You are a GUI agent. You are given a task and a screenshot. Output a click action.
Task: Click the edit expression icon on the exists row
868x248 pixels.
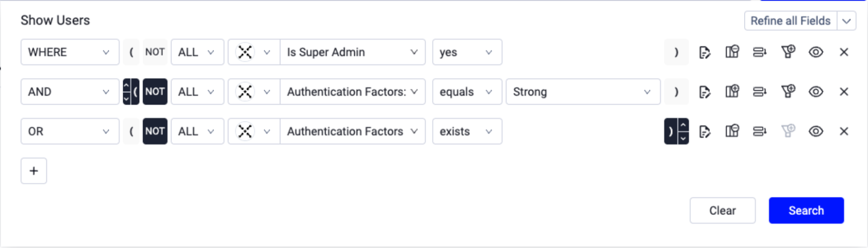click(x=704, y=132)
